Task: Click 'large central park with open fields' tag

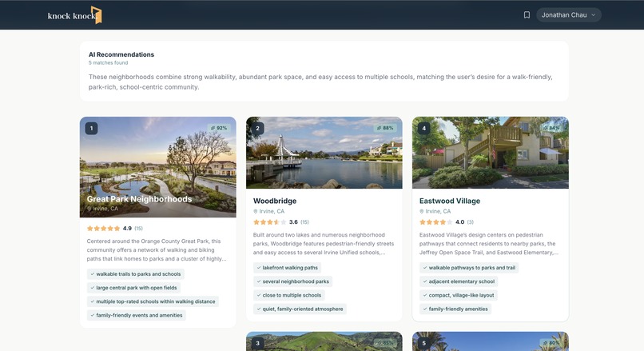Action: [133, 288]
